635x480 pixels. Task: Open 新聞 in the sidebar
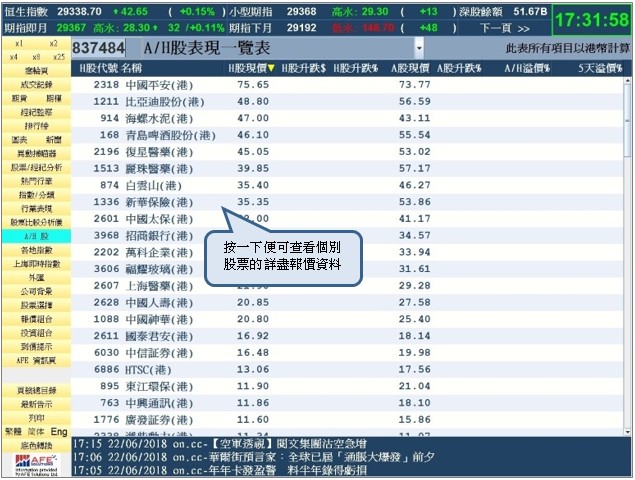click(53, 140)
